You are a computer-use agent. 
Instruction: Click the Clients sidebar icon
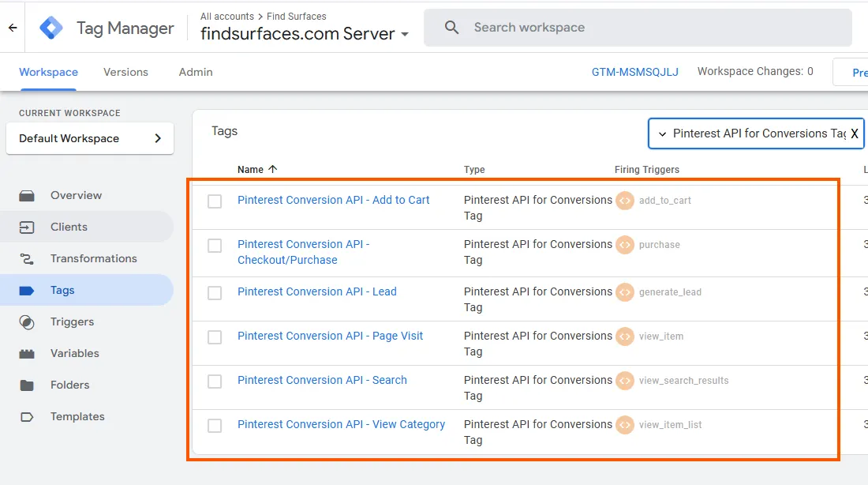[27, 227]
